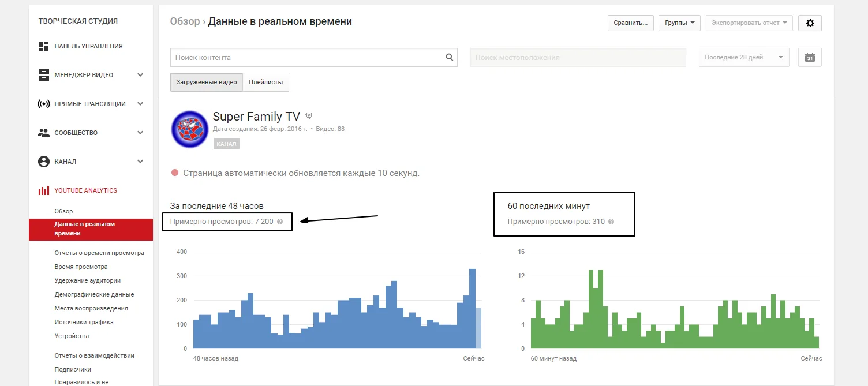Open the Экспортировать отчет dropdown
This screenshot has width=868, height=386.
(x=749, y=23)
